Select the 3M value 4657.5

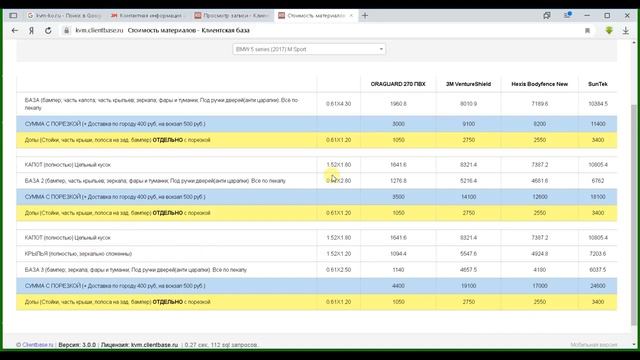click(x=468, y=270)
